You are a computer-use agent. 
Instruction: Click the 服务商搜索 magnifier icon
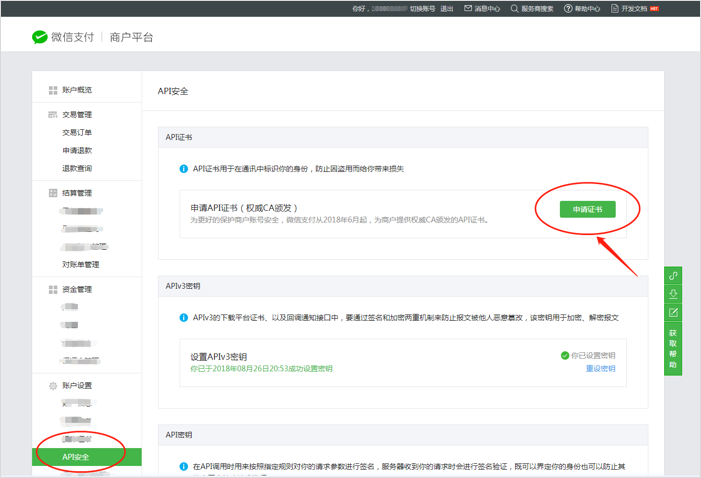pos(514,8)
